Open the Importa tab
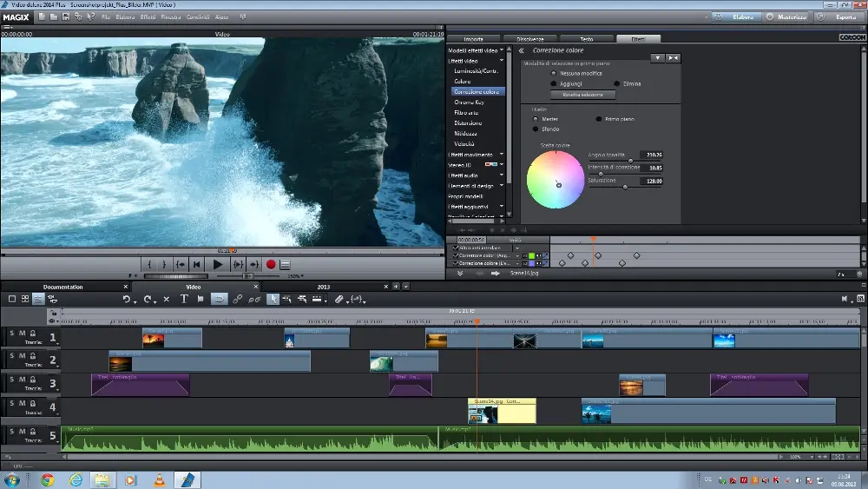Image resolution: width=868 pixels, height=489 pixels. tap(473, 39)
